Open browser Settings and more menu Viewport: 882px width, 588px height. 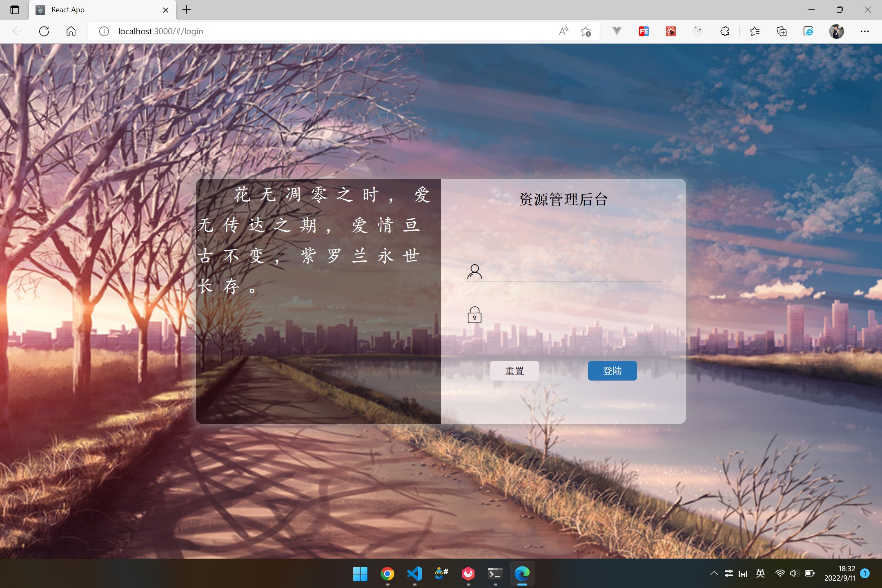[865, 31]
